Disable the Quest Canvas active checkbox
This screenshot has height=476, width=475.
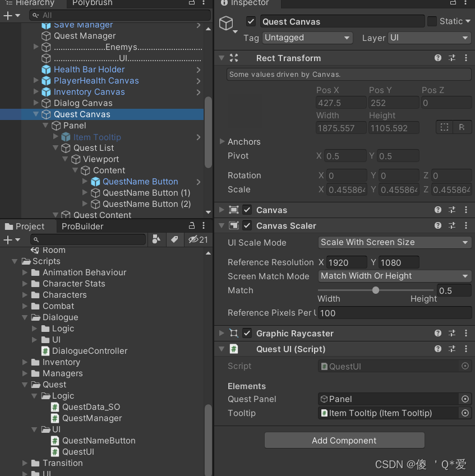[x=251, y=21]
